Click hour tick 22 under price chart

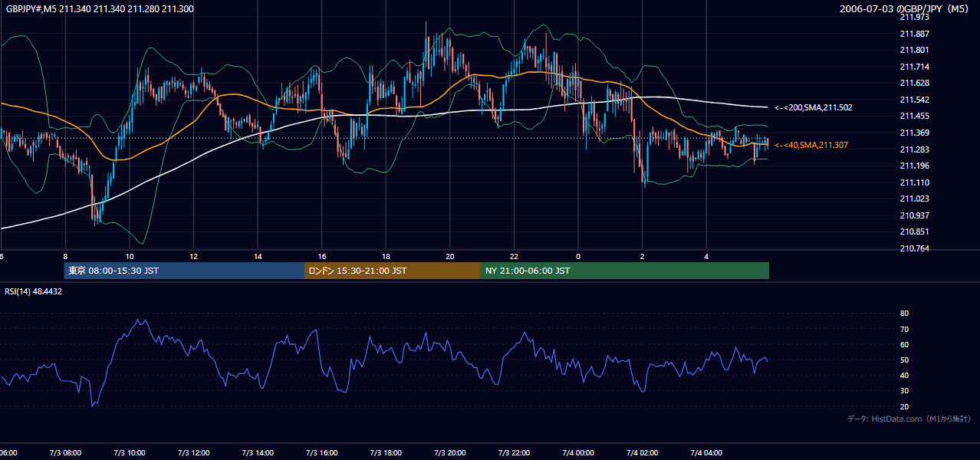coord(514,257)
